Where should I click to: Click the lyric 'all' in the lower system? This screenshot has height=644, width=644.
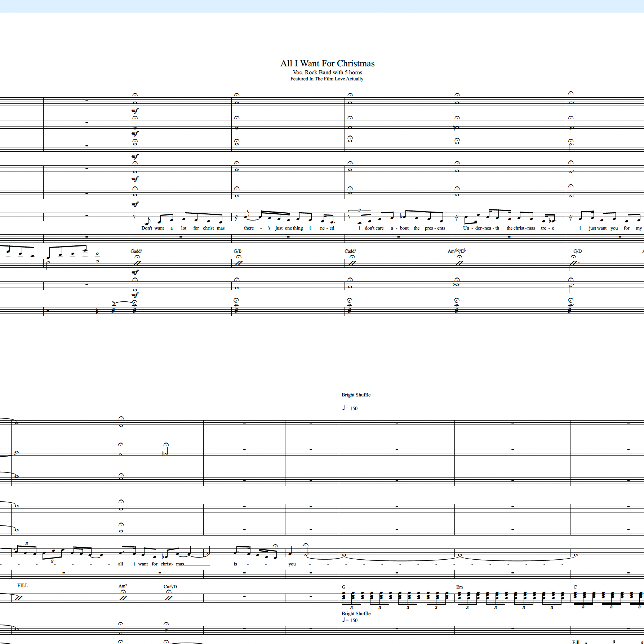point(120,564)
